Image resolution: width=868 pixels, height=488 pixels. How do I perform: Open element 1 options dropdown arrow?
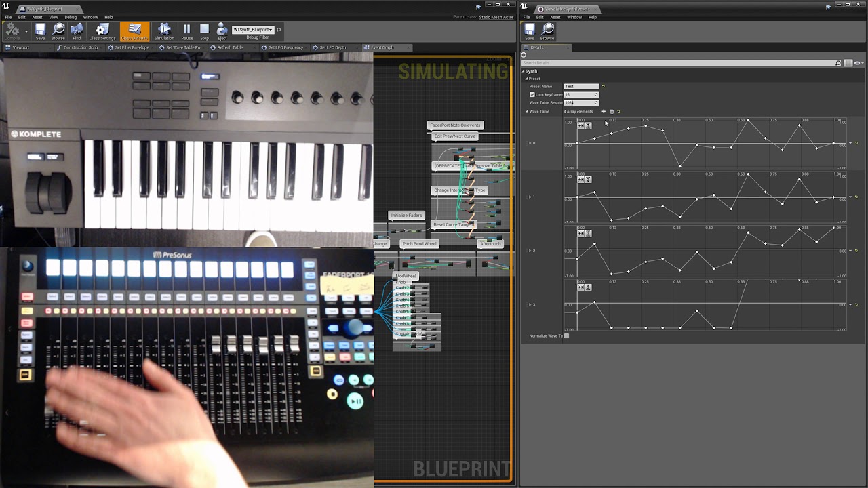[850, 197]
